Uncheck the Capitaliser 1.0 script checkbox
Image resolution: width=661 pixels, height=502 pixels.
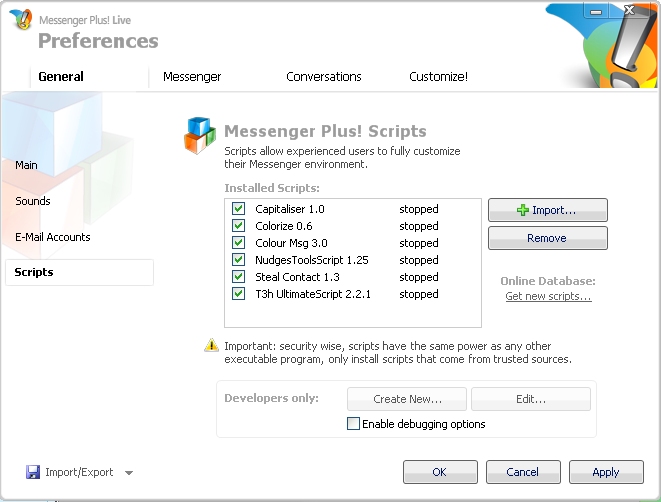coord(238,209)
